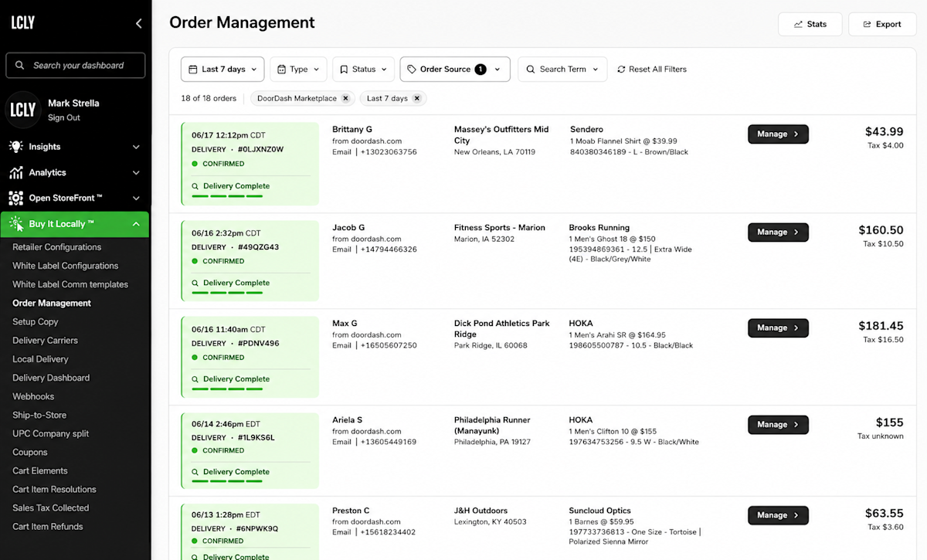Open the Last 7 days date range dropdown
The image size is (927, 560).
(223, 70)
